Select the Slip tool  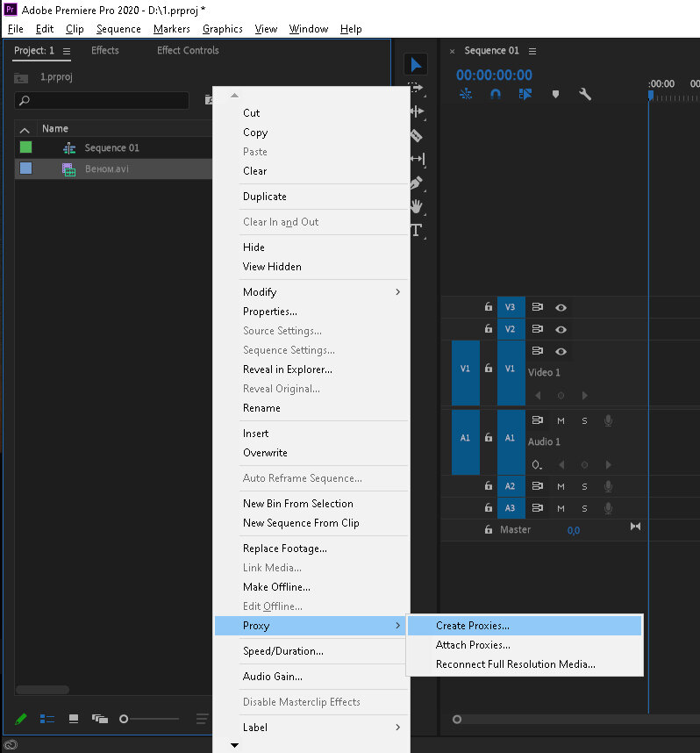click(418, 159)
